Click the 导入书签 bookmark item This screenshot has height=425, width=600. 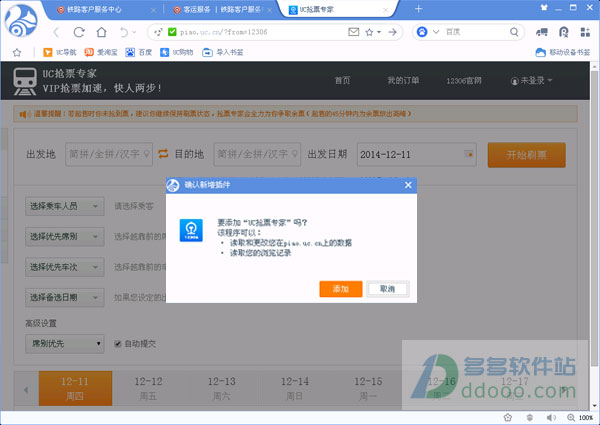point(223,52)
